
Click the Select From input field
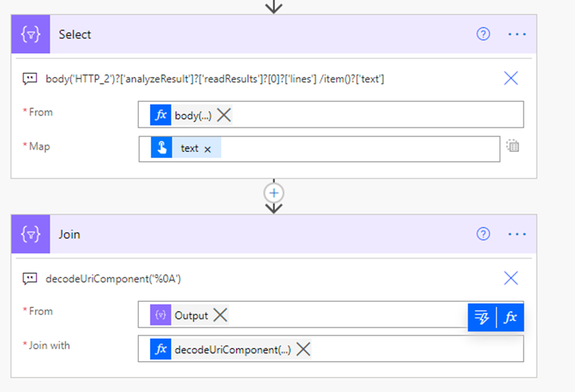pyautogui.click(x=331, y=115)
